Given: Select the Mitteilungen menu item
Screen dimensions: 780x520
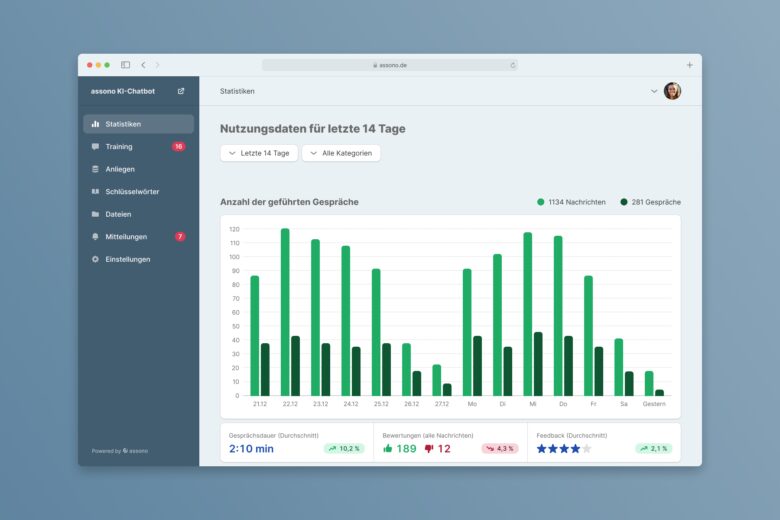Looking at the screenshot, I should click(x=126, y=237).
